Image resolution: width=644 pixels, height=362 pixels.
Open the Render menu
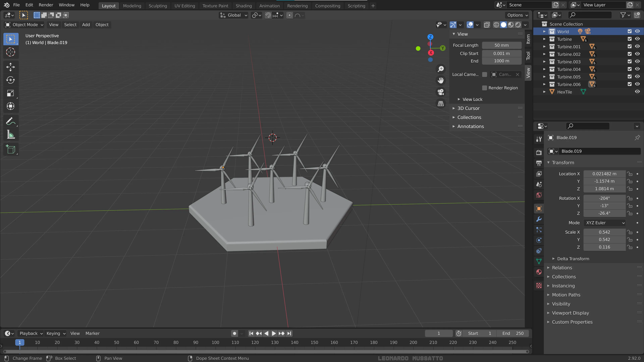click(46, 5)
